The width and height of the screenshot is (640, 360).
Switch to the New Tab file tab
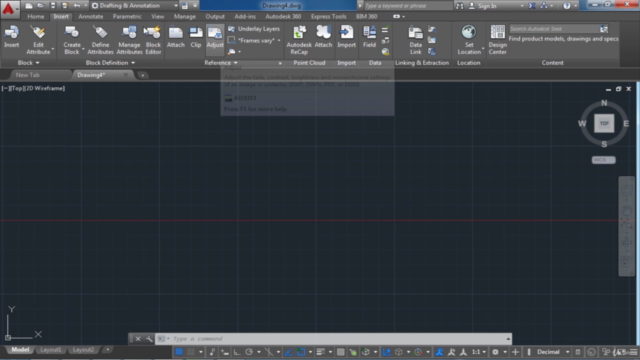[x=28, y=75]
